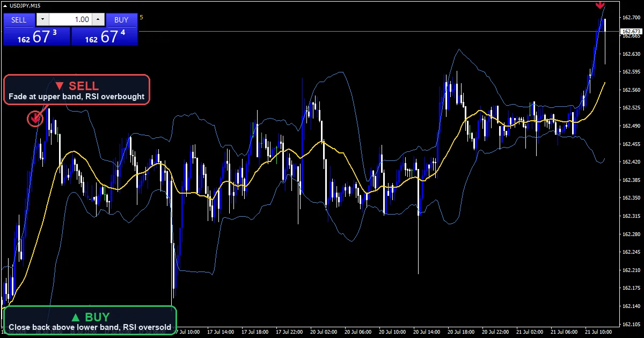Screen dimensions: 644x338
Task: Click the 162.385 price axis label
Action: pyautogui.click(x=631, y=180)
